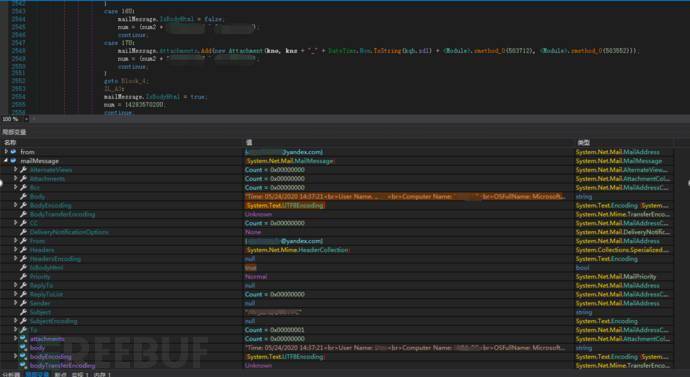690x377 pixels.
Task: Click the field icon next to bodyEncoding
Action: coord(23,356)
